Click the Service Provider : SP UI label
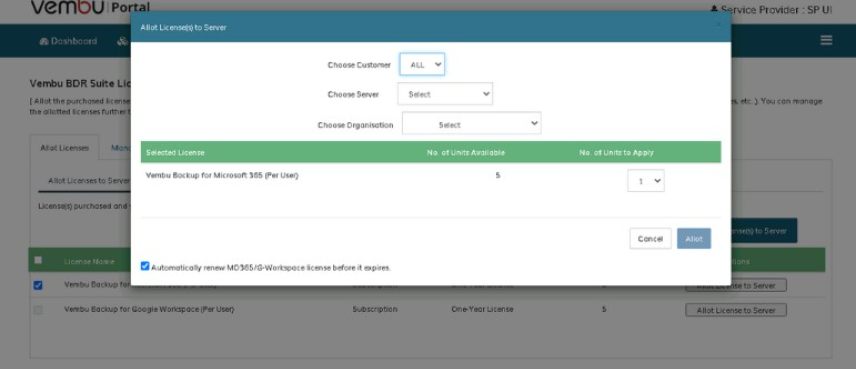This screenshot has width=856, height=369. (776, 9)
